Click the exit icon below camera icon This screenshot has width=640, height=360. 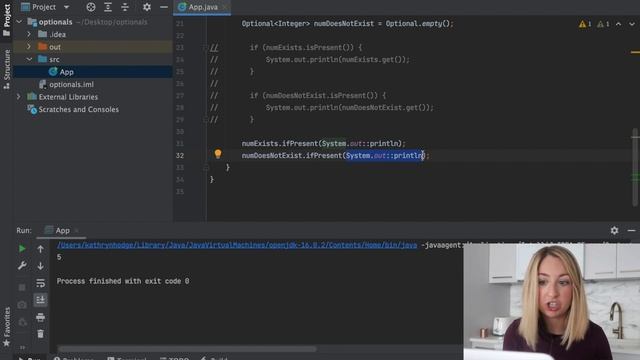pyautogui.click(x=22, y=322)
